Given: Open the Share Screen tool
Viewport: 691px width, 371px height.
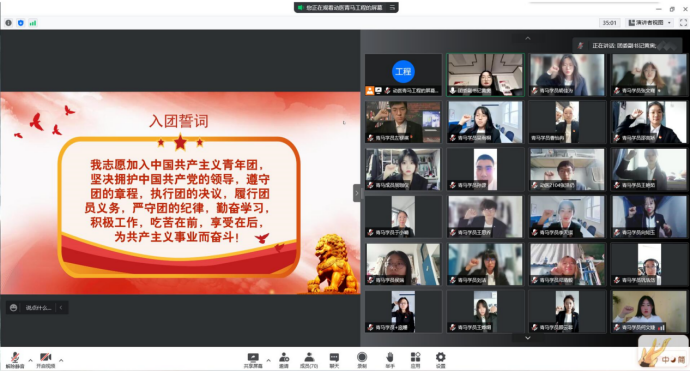Looking at the screenshot, I should [253, 360].
